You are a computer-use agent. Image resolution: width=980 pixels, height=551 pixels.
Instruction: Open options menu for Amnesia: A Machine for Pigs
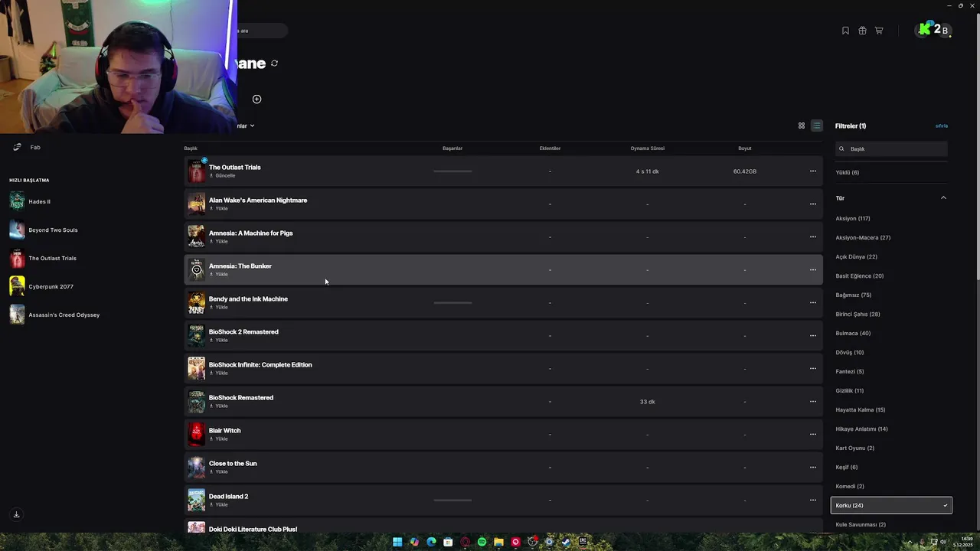tap(813, 237)
